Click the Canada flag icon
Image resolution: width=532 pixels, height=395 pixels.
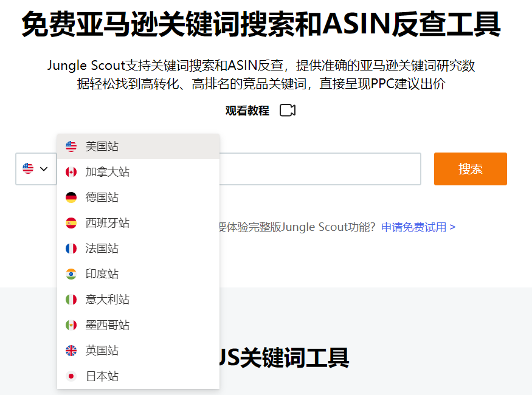pyautogui.click(x=71, y=172)
